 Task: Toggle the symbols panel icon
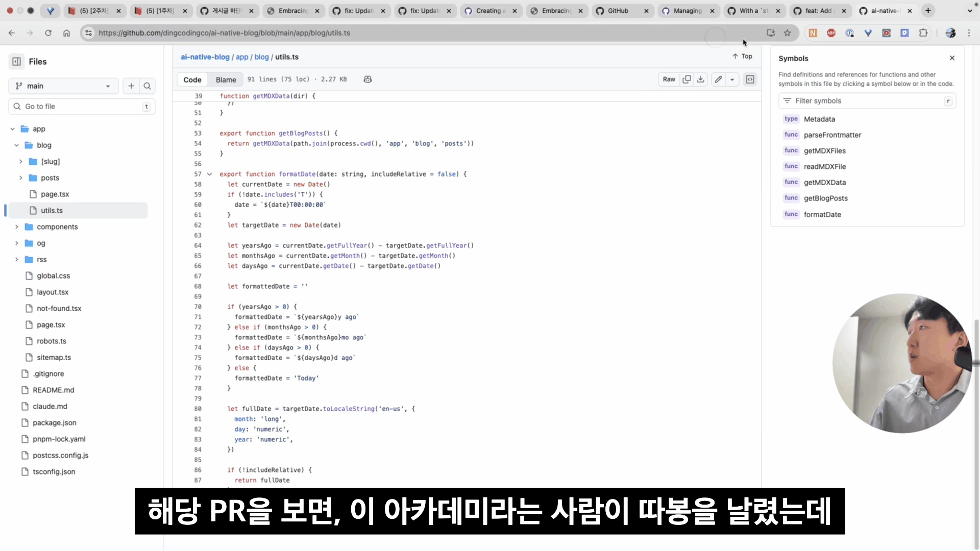[x=750, y=79]
